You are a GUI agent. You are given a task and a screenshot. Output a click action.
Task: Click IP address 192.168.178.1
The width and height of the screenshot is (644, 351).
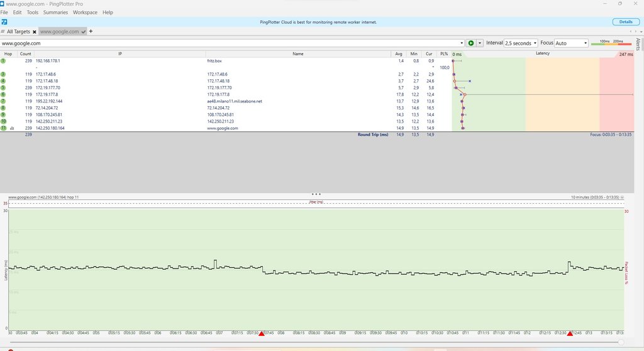(x=48, y=61)
